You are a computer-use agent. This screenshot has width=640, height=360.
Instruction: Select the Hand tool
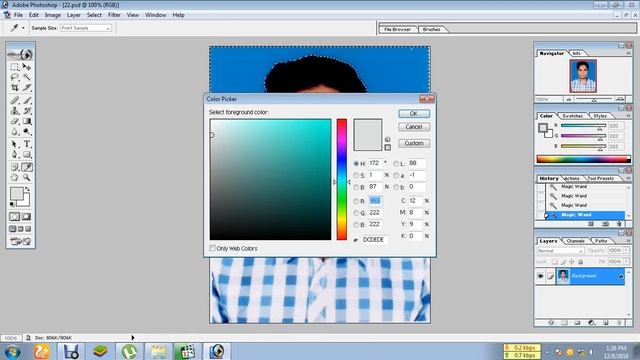pyautogui.click(x=15, y=178)
